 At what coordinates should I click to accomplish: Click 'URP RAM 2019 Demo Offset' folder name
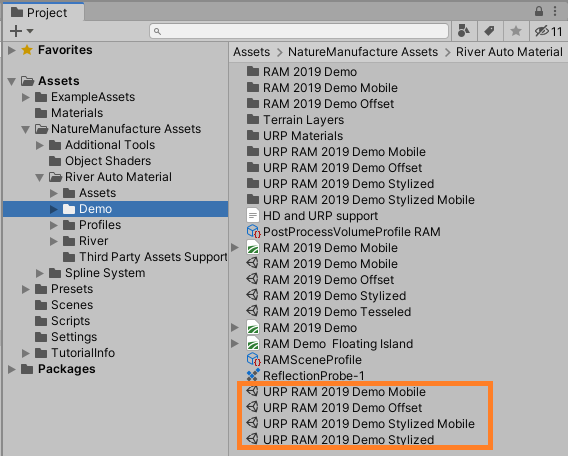point(342,168)
